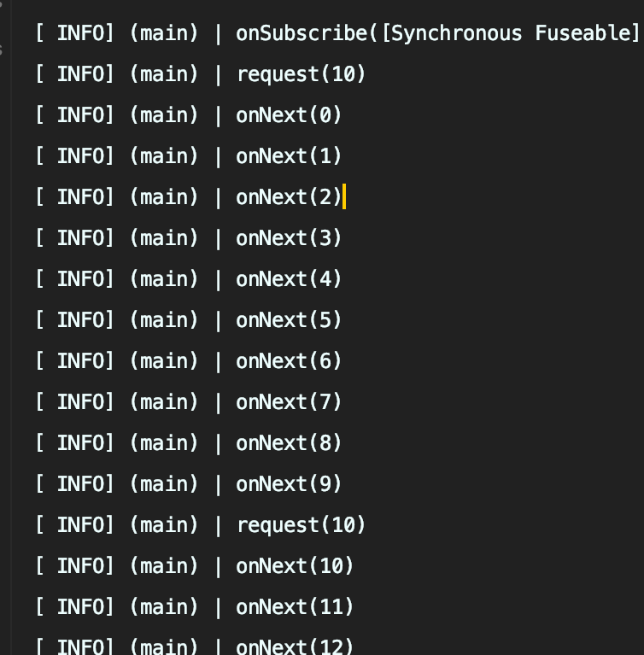The height and width of the screenshot is (655, 644).
Task: Select the onNext(4) log entry
Action: (x=289, y=279)
